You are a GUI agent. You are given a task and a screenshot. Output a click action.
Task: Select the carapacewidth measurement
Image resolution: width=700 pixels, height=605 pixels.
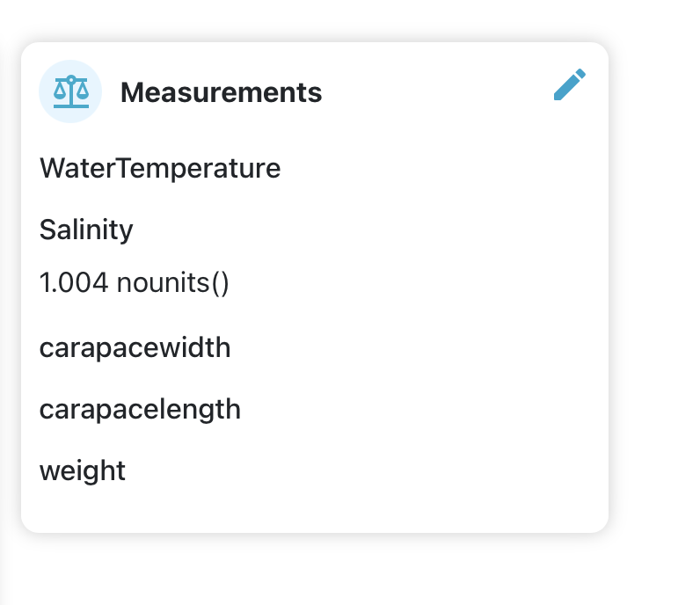(x=135, y=348)
